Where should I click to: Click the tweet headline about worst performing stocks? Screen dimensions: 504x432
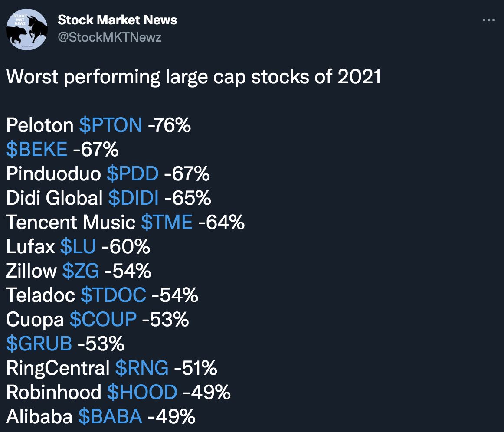pyautogui.click(x=193, y=77)
